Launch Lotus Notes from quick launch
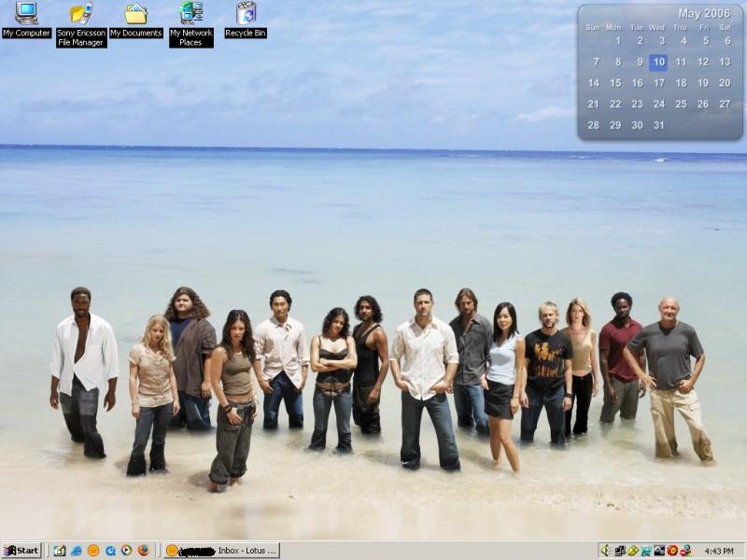 point(93,551)
